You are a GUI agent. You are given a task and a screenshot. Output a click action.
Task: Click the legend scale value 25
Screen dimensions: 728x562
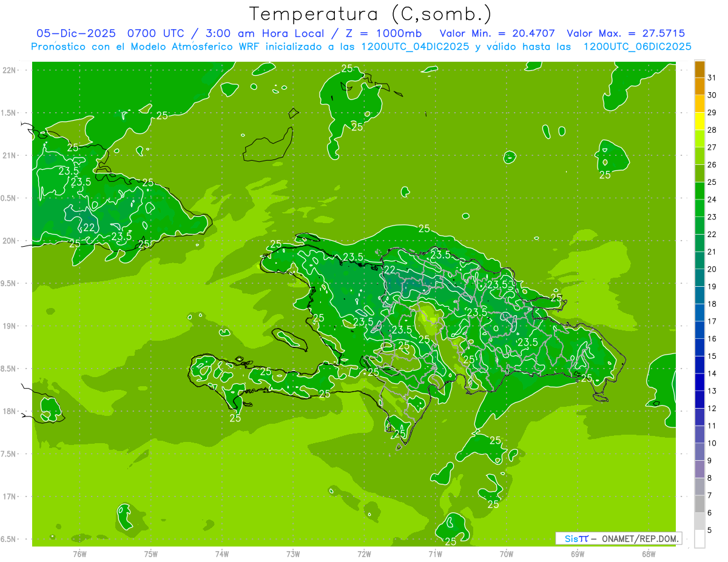coord(712,182)
